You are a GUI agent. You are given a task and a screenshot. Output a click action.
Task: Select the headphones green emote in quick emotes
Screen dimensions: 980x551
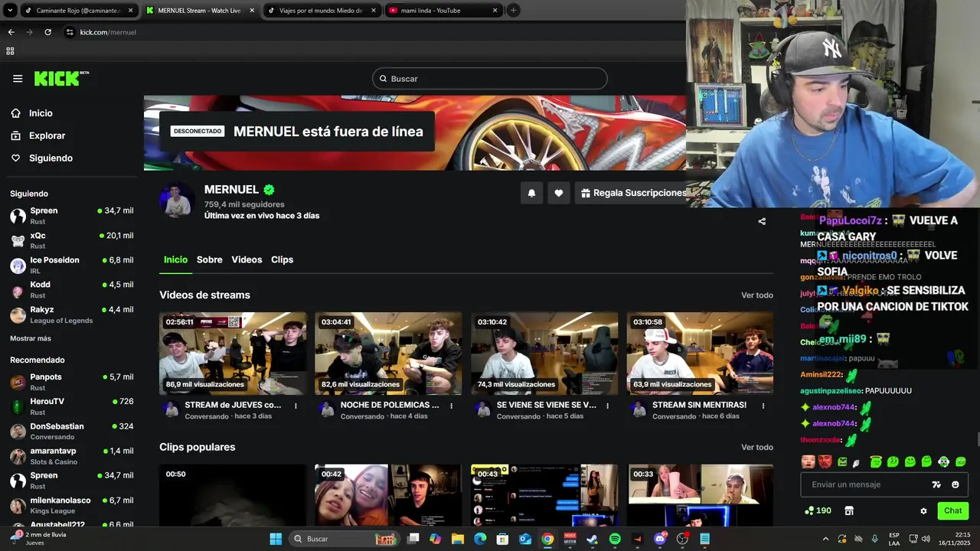pos(943,461)
